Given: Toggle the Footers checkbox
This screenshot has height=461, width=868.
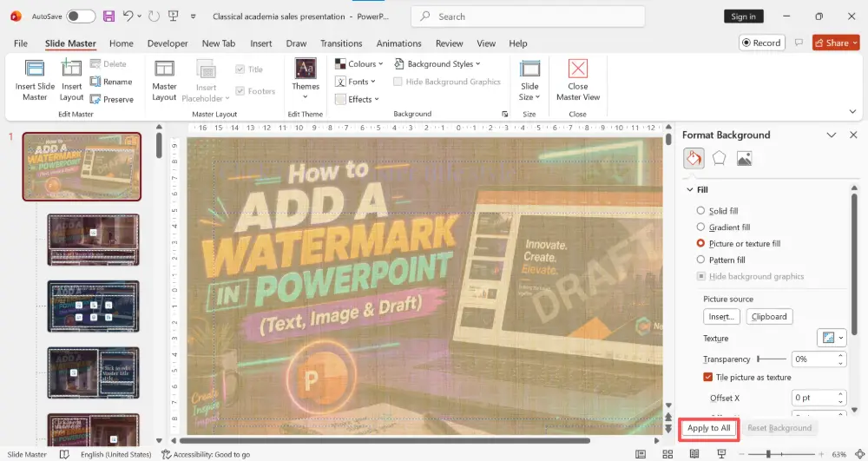Looking at the screenshot, I should 240,91.
